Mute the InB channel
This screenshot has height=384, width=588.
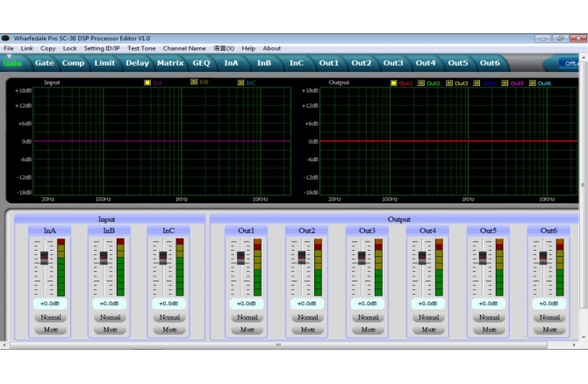point(110,330)
